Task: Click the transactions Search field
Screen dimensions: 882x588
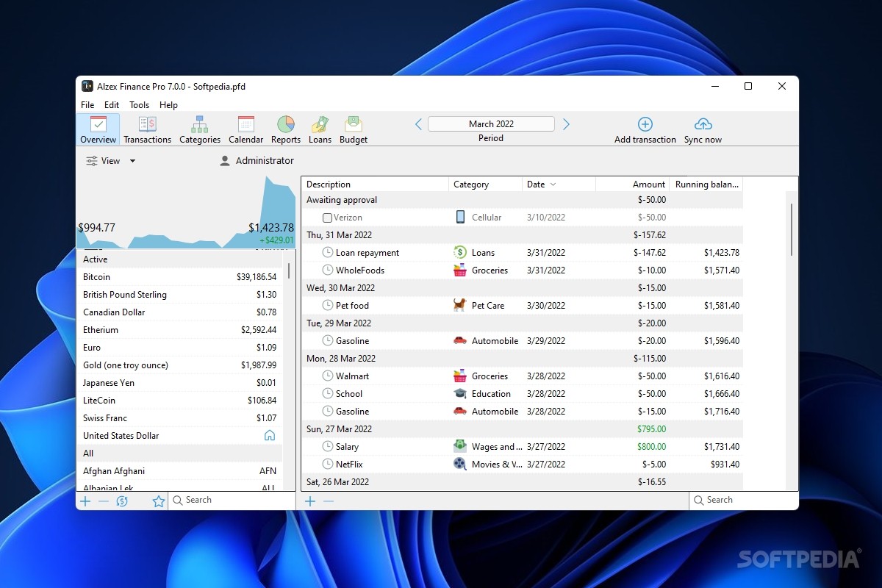Action: coord(743,501)
